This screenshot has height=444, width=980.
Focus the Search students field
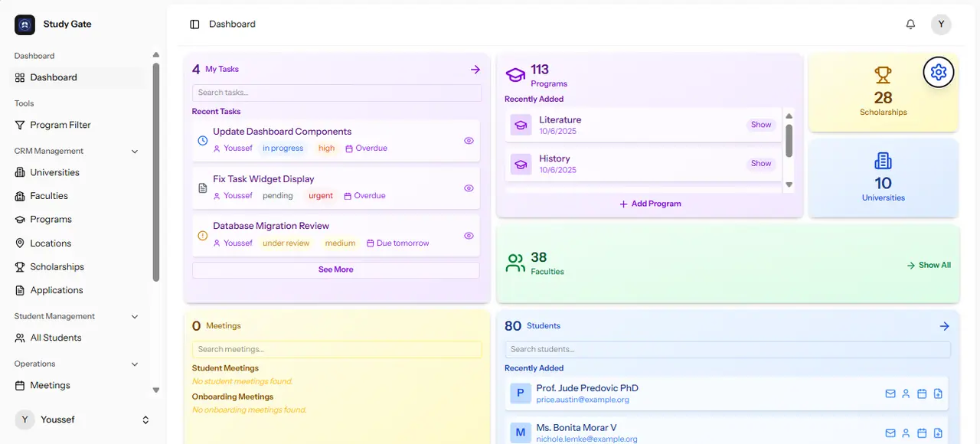(727, 349)
